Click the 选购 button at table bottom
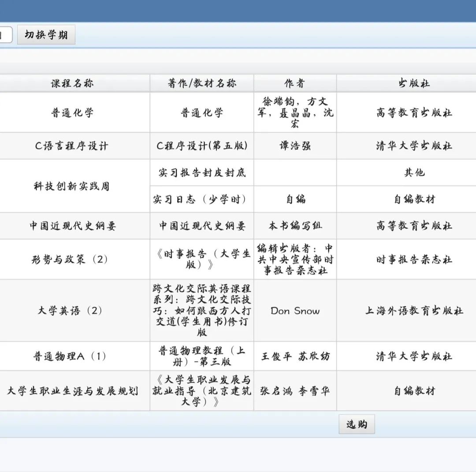 tap(357, 424)
